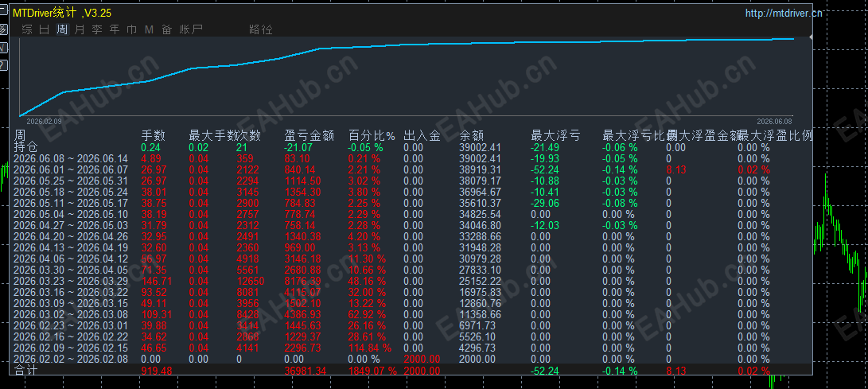Open the 备 tab
868x389 pixels.
(166, 30)
